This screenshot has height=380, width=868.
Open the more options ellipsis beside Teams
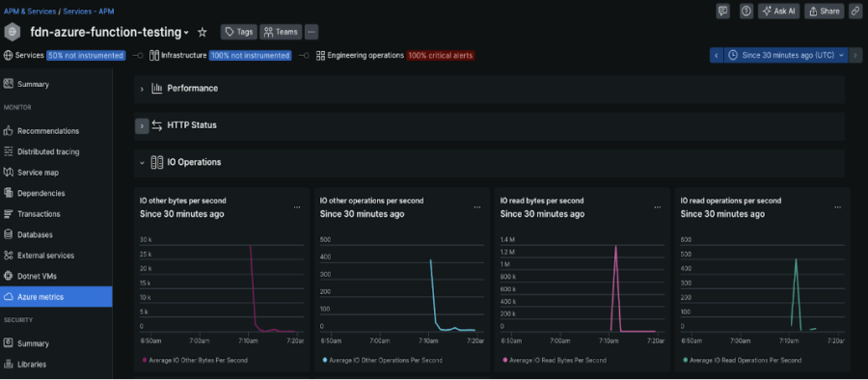pyautogui.click(x=312, y=32)
